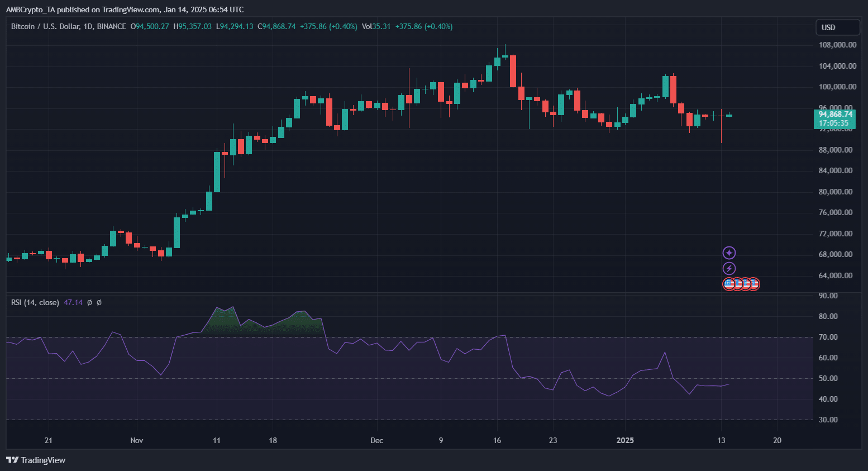Viewport: 868px width, 471px height.
Task: Open the TradingView logo in the bottom corner
Action: pyautogui.click(x=35, y=460)
